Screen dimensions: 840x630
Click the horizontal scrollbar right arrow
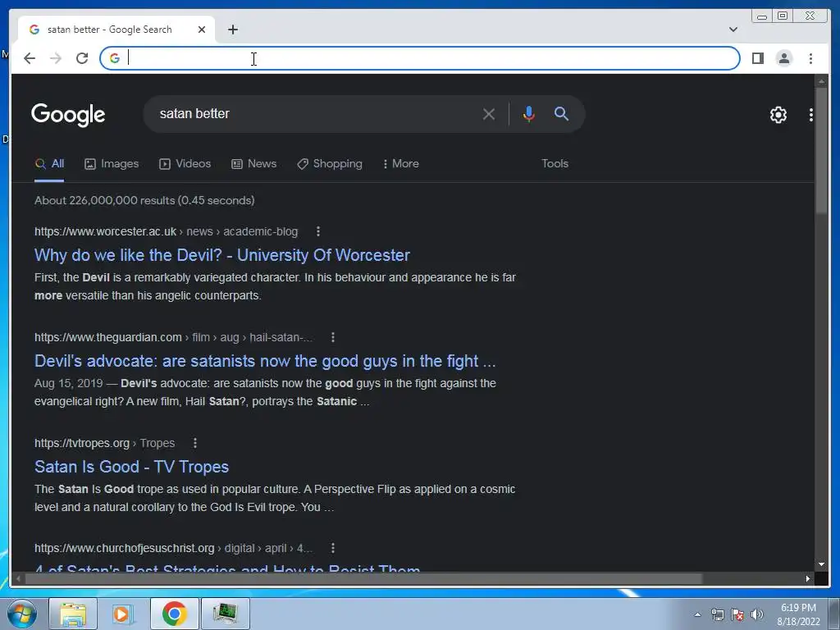[x=808, y=578]
